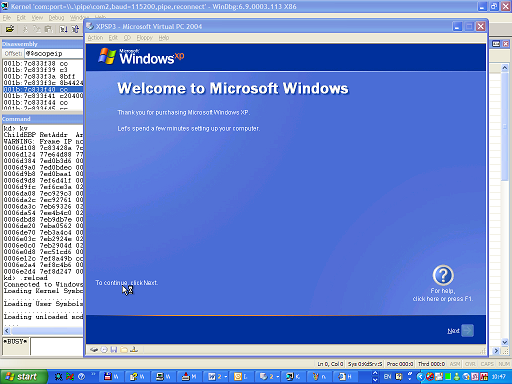Click the Virtual PC hard disk status icon
This screenshot has width=512, height=384.
tap(94, 350)
